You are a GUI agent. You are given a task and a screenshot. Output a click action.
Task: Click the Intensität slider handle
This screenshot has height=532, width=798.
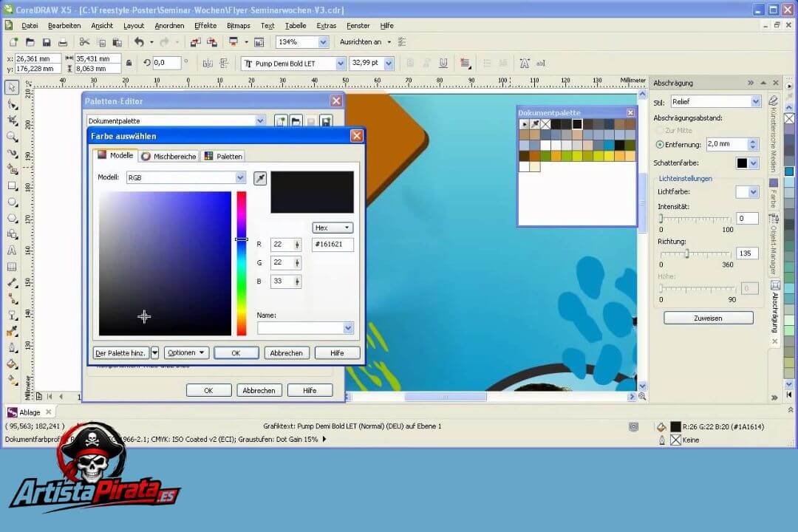tap(661, 219)
